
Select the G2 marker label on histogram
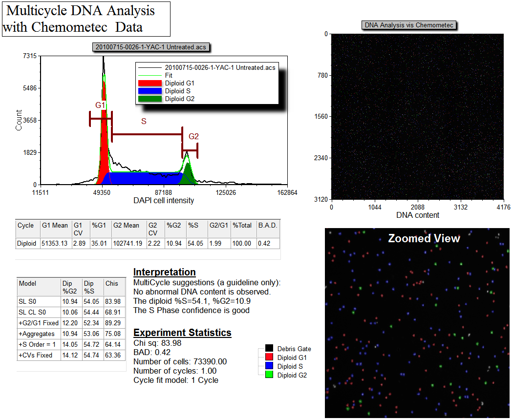point(193,137)
